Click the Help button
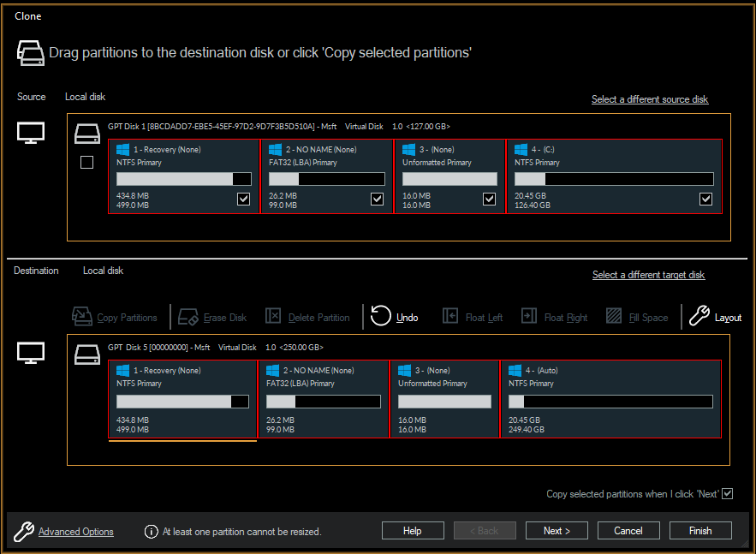The height and width of the screenshot is (554, 756). 413,530
